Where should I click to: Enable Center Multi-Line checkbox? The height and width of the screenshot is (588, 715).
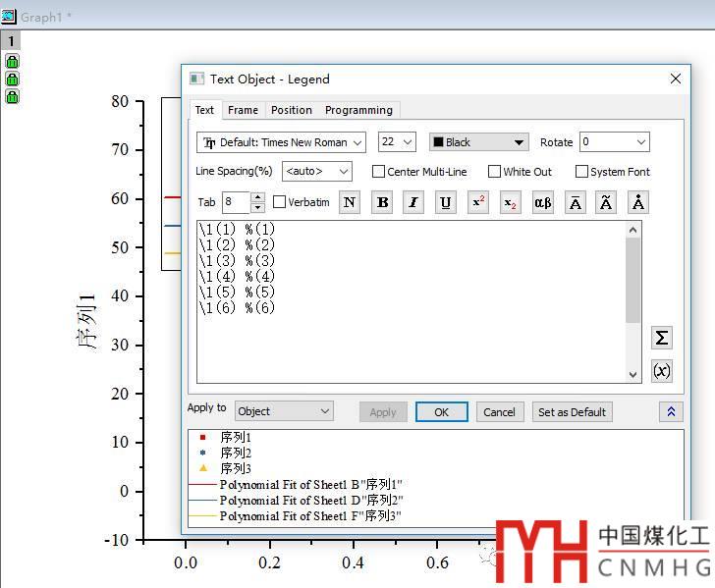[x=379, y=172]
